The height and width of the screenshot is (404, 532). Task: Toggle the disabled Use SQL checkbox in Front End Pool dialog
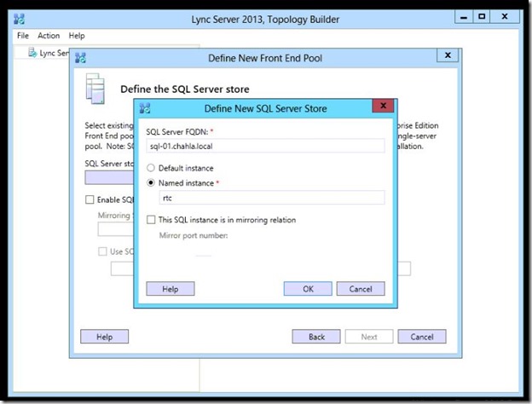coord(102,251)
